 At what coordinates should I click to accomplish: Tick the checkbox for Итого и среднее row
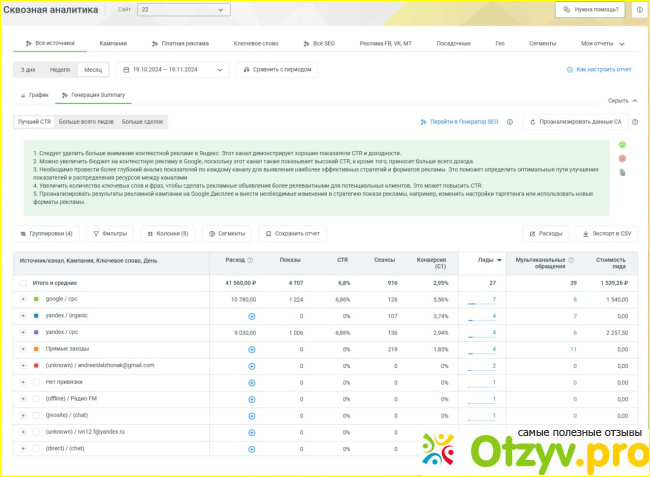coord(23,283)
